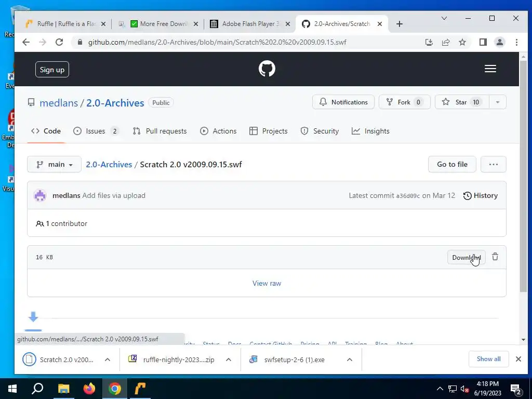Close the Adobe Flash Player tab
Image resolution: width=532 pixels, height=399 pixels.
(x=288, y=24)
